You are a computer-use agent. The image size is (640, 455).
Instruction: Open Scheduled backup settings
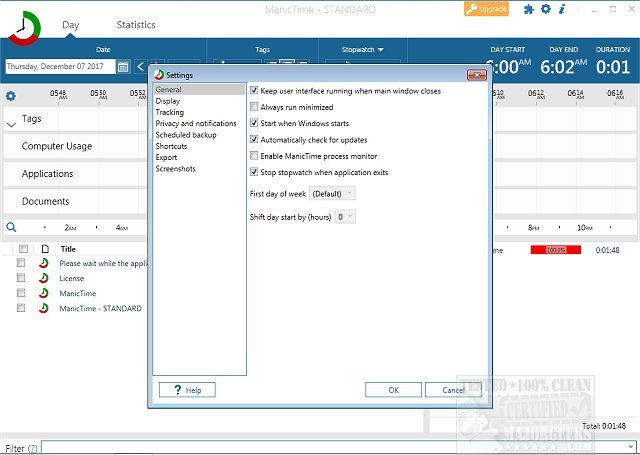point(186,135)
